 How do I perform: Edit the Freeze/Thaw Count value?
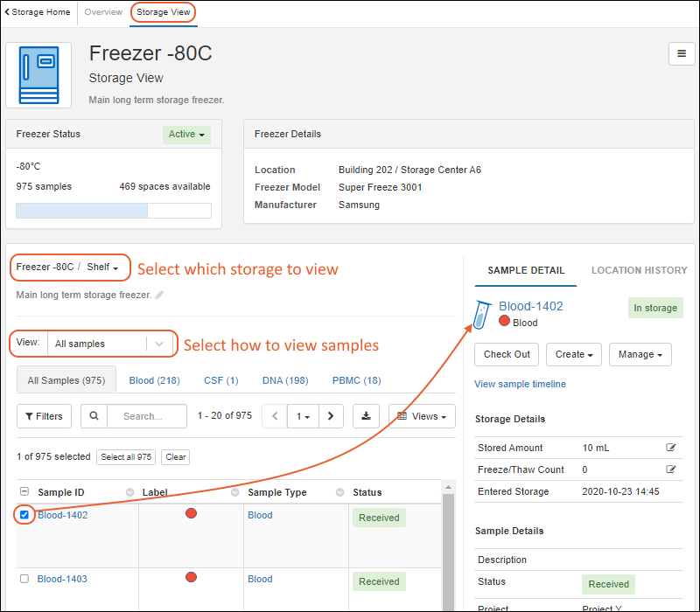pos(670,469)
